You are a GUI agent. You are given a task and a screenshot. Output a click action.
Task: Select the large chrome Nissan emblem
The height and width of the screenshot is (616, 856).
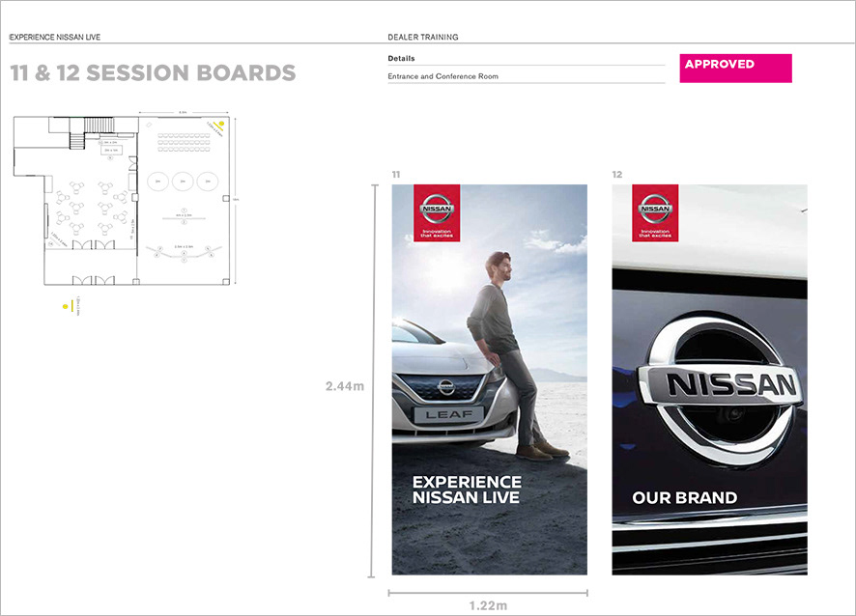click(x=723, y=385)
